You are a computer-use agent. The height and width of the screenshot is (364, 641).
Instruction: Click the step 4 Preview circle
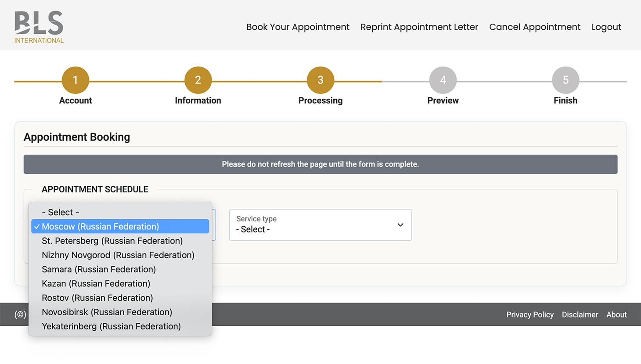(x=443, y=80)
